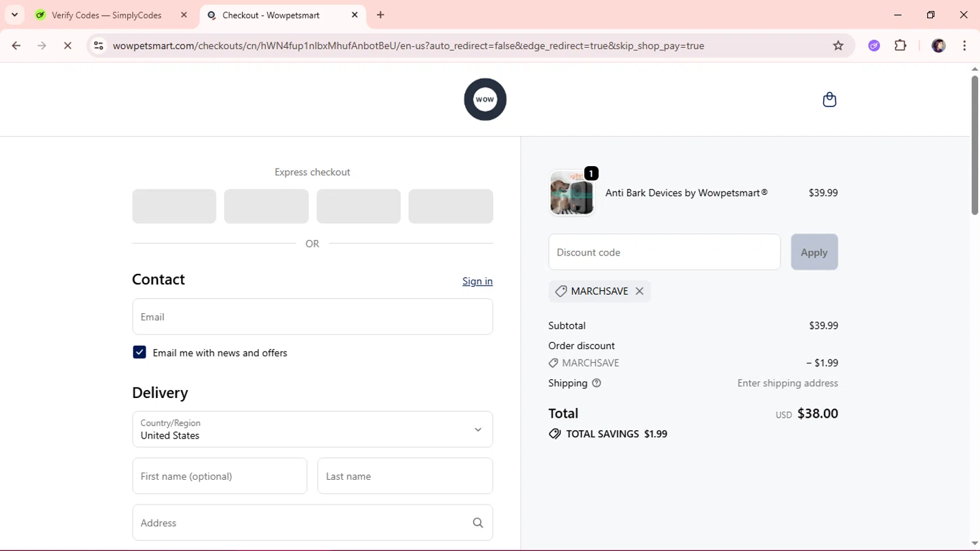Click the Contact section heading
This screenshot has width=980, height=551.
pos(159,279)
